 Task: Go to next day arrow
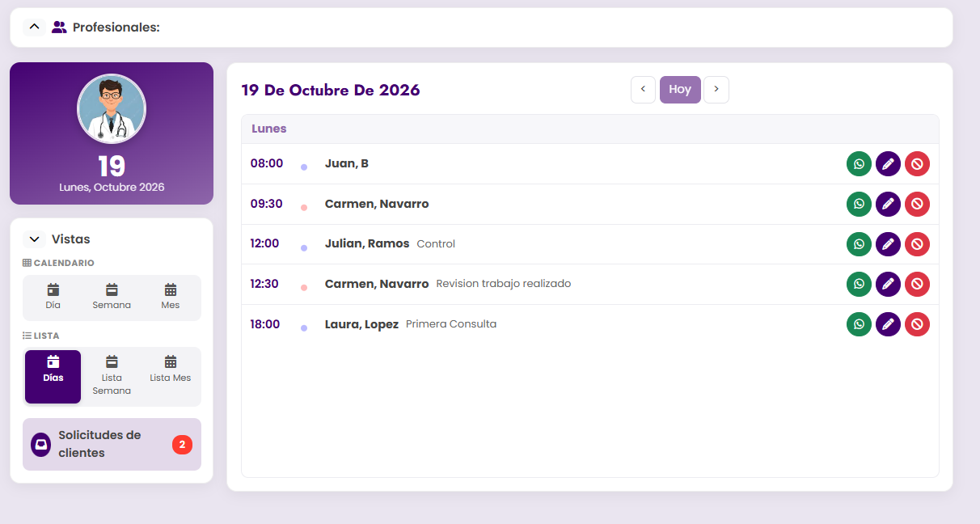(716, 90)
